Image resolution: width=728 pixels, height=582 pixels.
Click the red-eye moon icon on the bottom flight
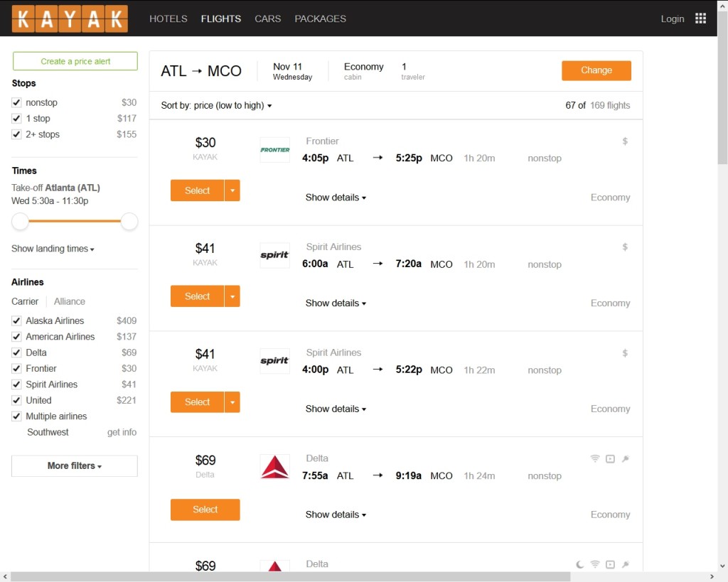tap(579, 564)
